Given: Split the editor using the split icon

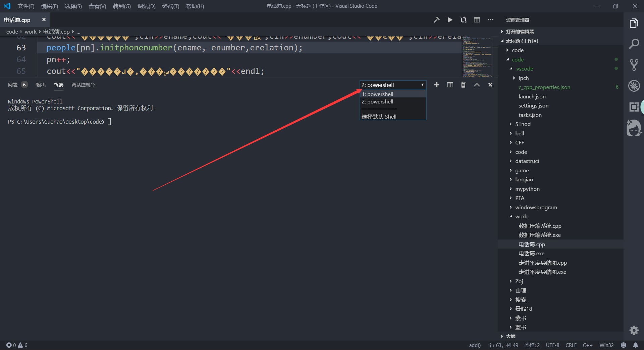Looking at the screenshot, I should (x=477, y=20).
